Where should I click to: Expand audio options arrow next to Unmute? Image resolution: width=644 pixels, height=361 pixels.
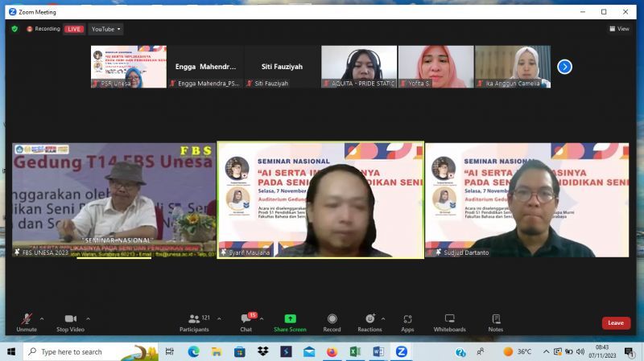coord(42,318)
